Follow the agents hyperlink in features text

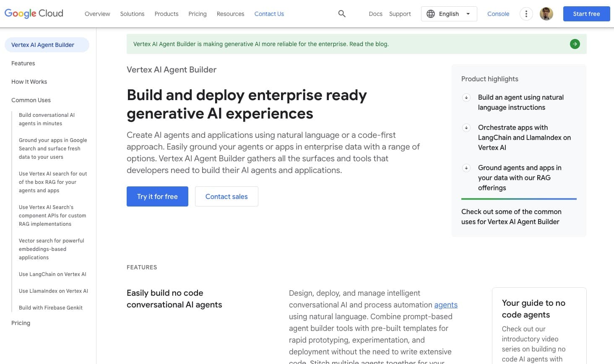pos(446,305)
